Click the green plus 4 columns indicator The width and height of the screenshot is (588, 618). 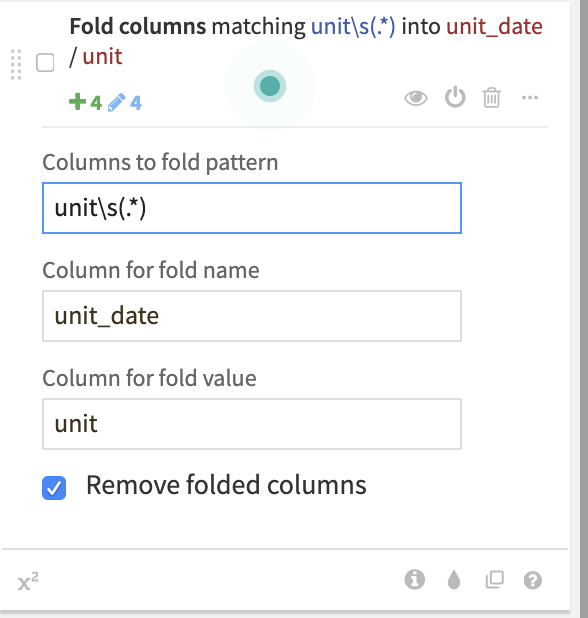(86, 102)
